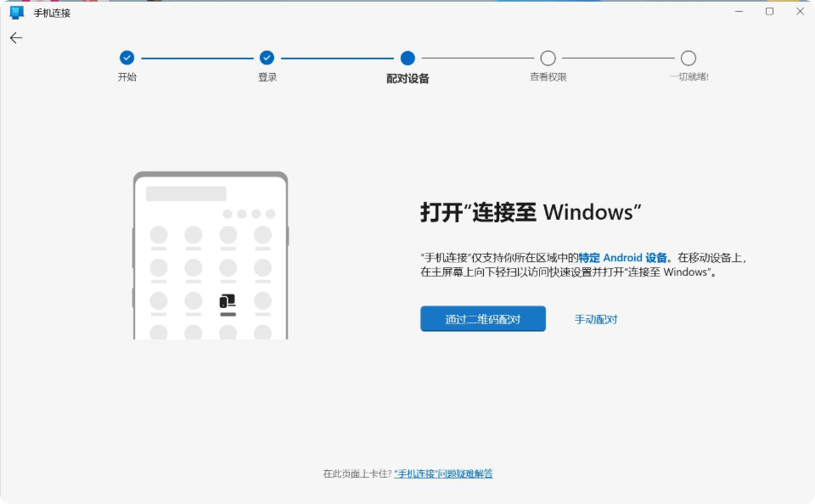The height and width of the screenshot is (504, 815).
Task: Click the completed 登录 step checkmark circle
Action: point(267,58)
